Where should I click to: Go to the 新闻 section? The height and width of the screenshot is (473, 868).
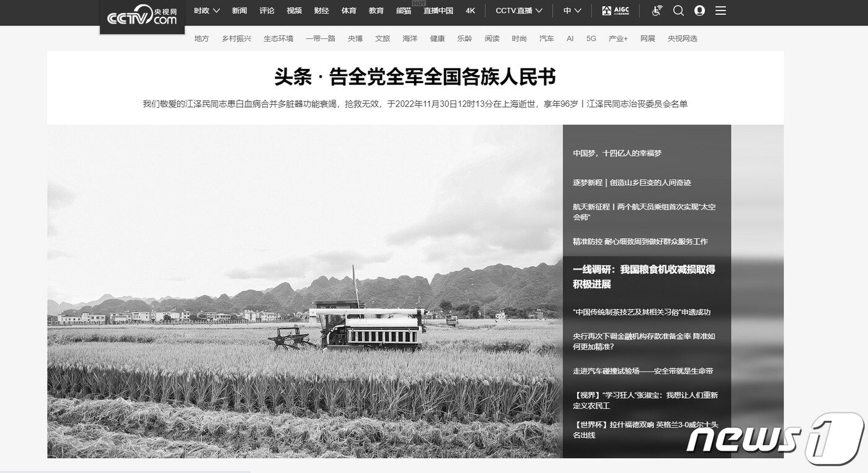pyautogui.click(x=239, y=11)
